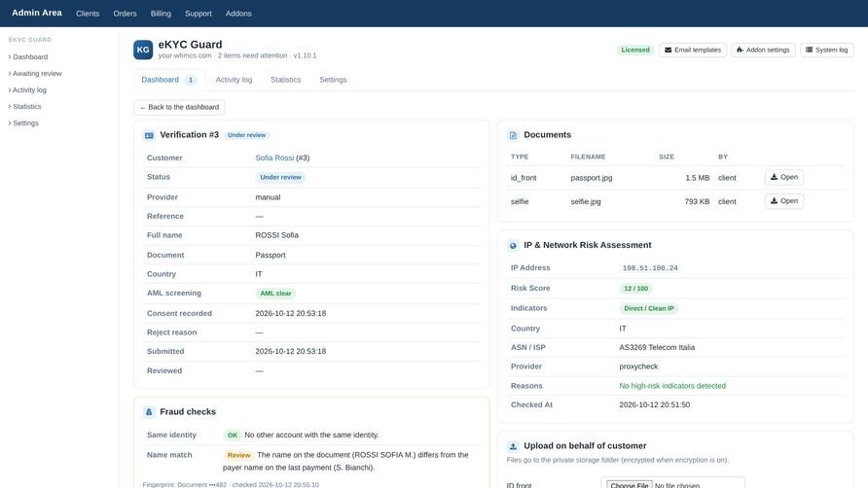The width and height of the screenshot is (868, 488).
Task: Open the Addons menu
Action: tap(238, 14)
